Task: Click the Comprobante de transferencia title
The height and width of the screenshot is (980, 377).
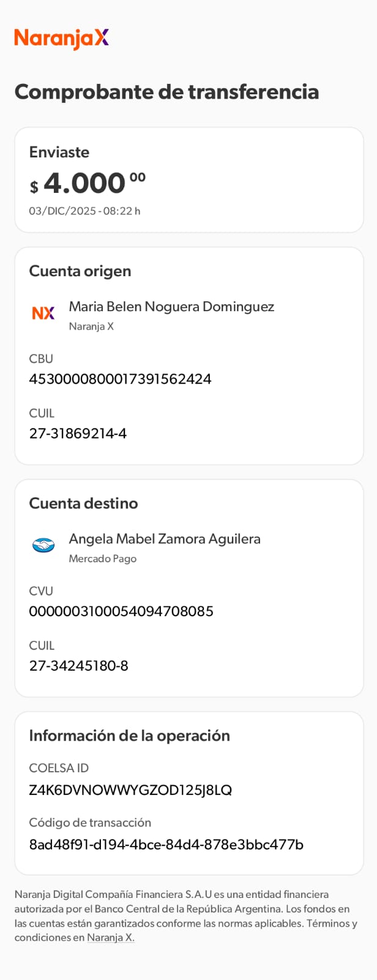Action: point(166,92)
